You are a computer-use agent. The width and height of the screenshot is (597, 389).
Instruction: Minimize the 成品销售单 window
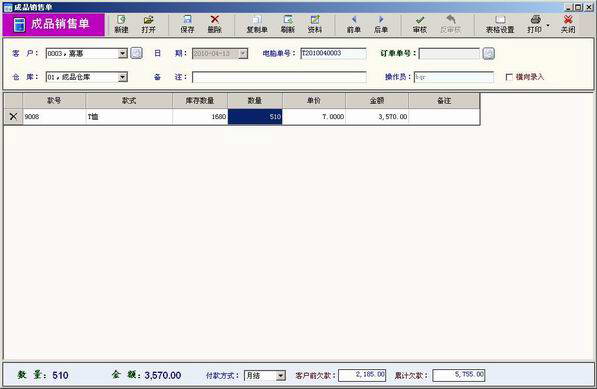(568, 7)
